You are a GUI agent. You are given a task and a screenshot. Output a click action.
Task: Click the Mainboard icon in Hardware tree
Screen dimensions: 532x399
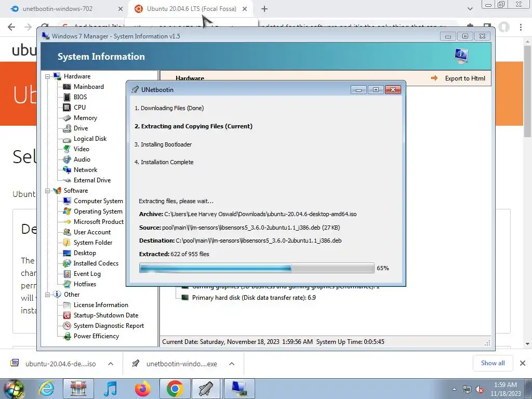[x=67, y=87]
